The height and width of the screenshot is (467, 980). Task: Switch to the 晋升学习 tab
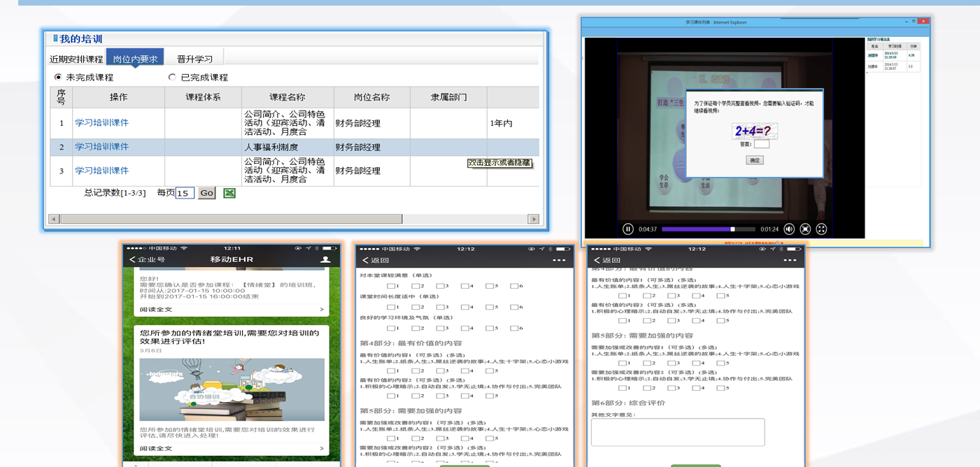194,59
